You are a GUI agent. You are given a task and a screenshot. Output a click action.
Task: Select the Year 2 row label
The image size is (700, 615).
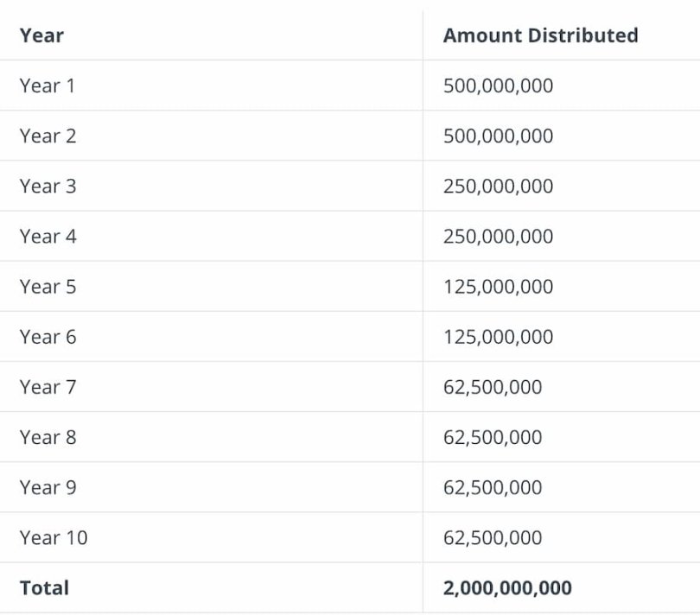tap(48, 136)
